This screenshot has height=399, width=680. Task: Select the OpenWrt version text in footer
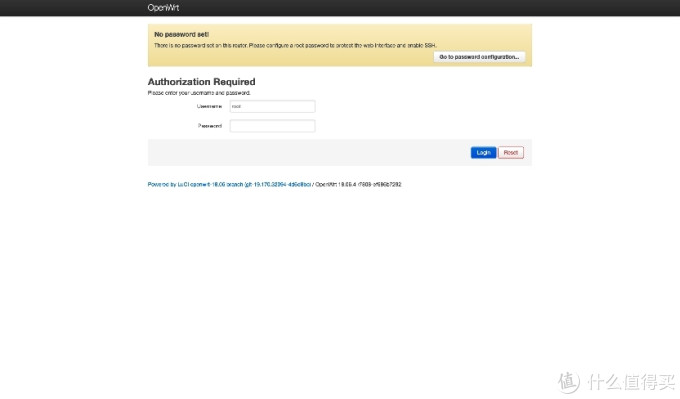click(x=358, y=184)
